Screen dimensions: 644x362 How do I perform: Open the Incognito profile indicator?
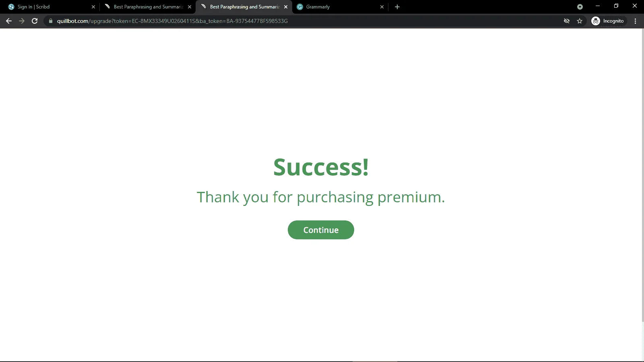608,21
